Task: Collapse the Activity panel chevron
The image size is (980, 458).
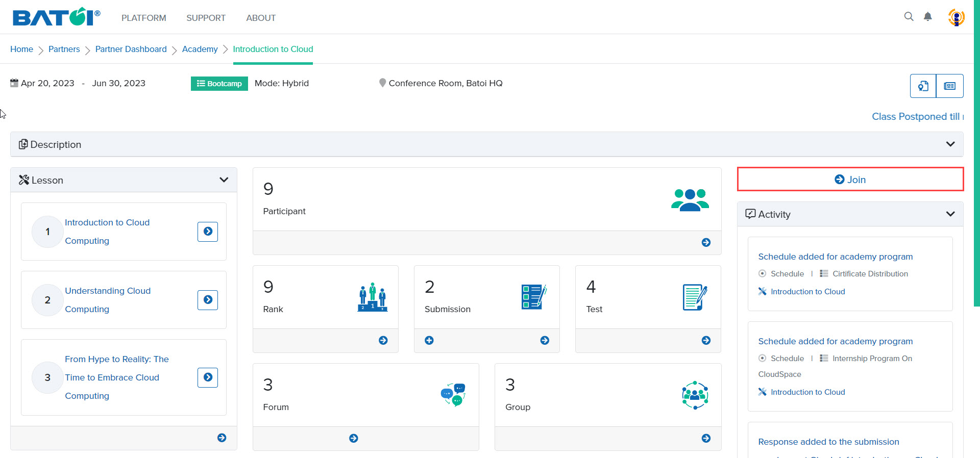Action: point(950,214)
